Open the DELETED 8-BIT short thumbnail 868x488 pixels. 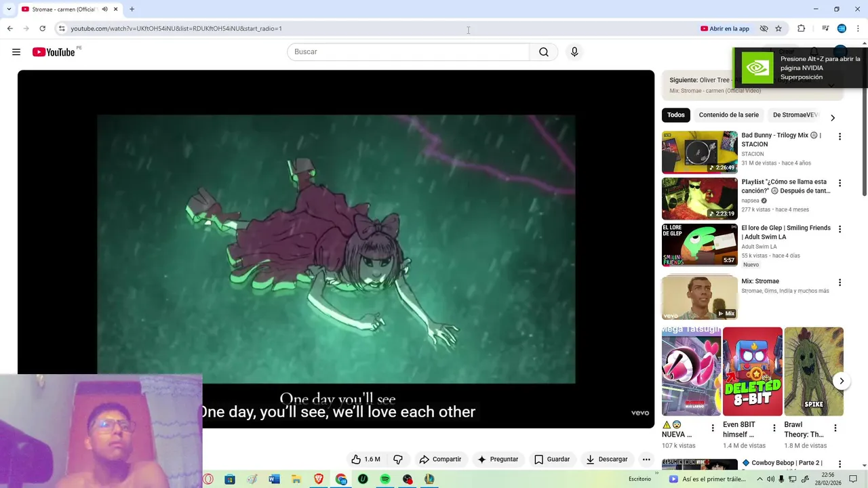752,371
